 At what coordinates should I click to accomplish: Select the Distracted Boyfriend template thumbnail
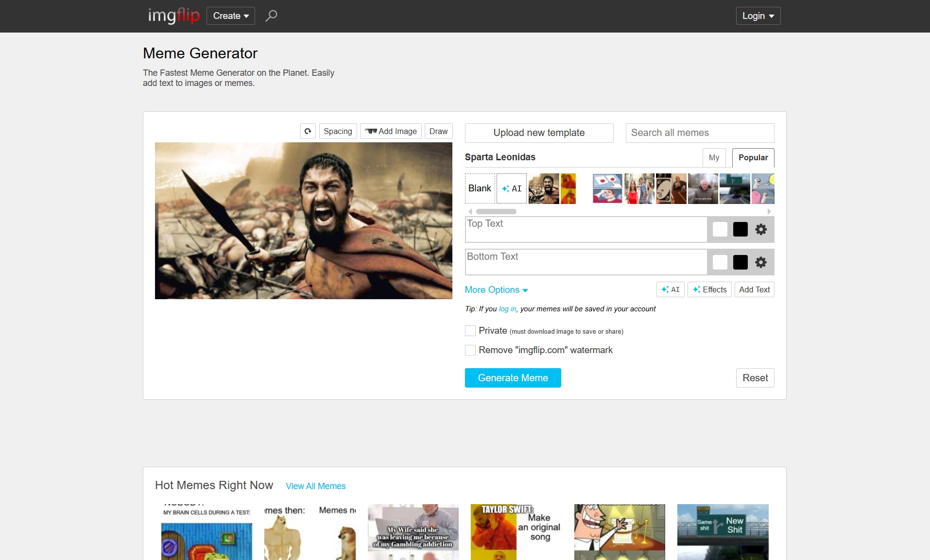639,188
